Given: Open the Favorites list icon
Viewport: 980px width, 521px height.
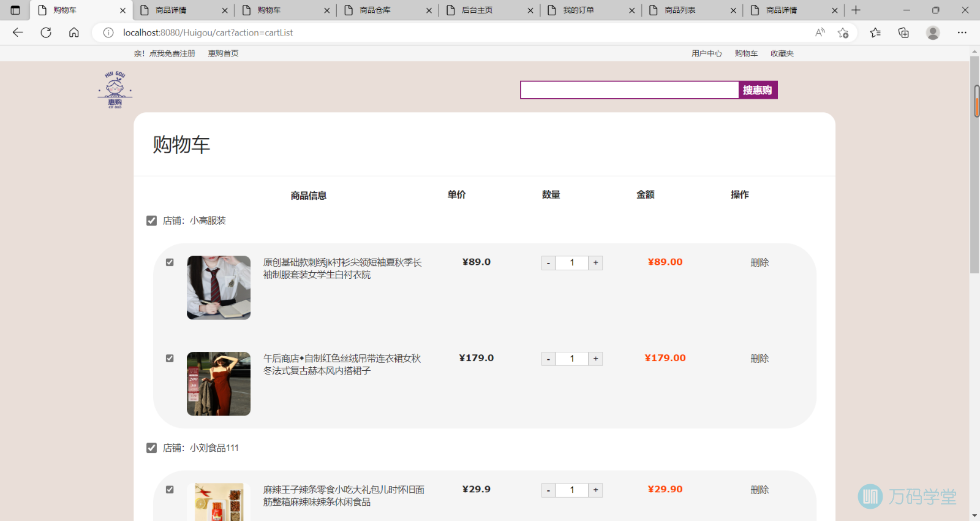Looking at the screenshot, I should 875,32.
